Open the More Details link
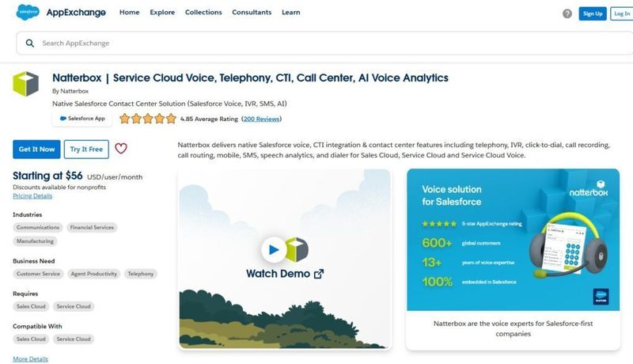The image size is (633, 364). 30,359
